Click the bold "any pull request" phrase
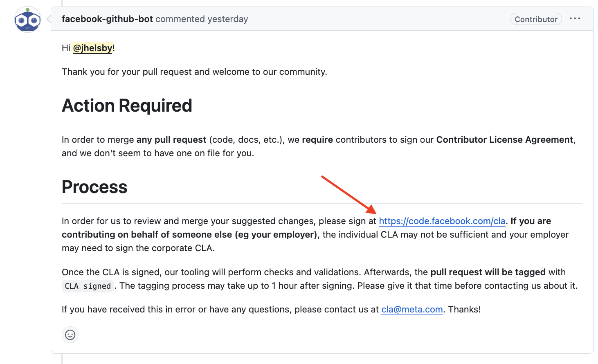This screenshot has height=364, width=598. (171, 140)
